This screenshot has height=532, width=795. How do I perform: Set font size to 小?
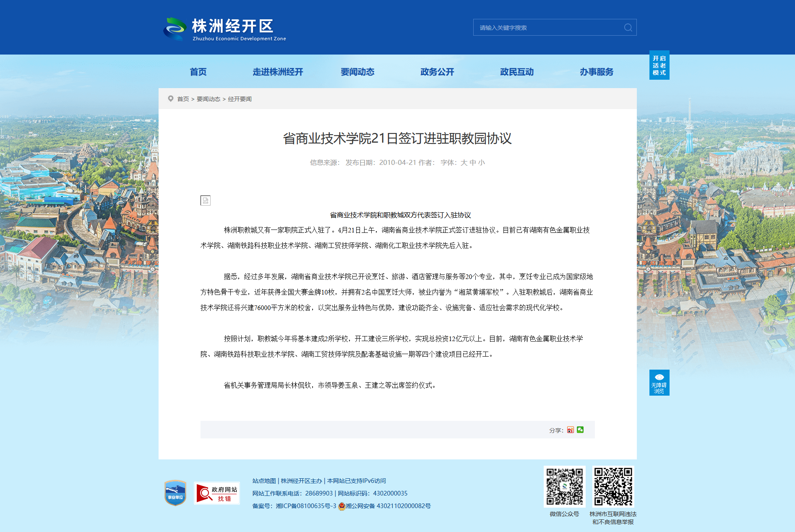[x=481, y=163]
